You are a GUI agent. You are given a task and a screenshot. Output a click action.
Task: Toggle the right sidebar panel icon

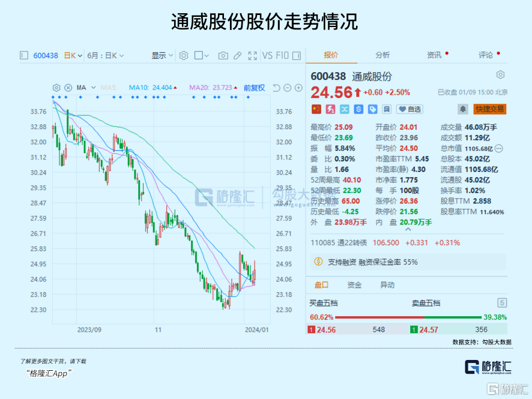click(297, 55)
